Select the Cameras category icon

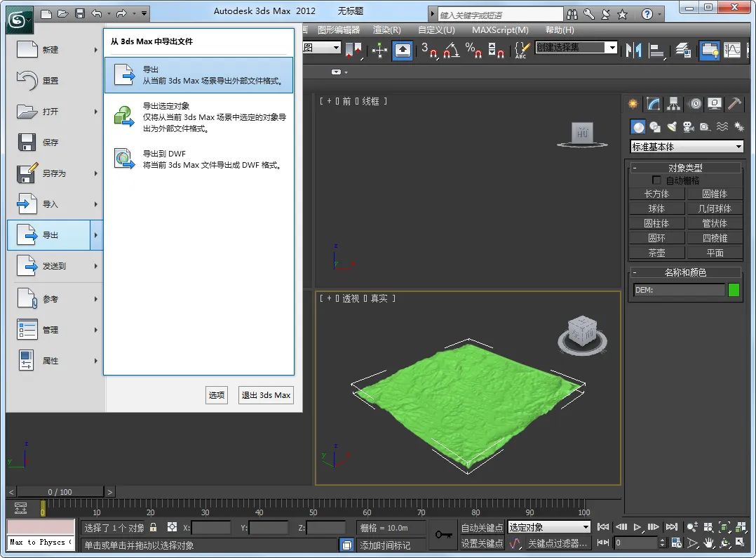pos(689,127)
